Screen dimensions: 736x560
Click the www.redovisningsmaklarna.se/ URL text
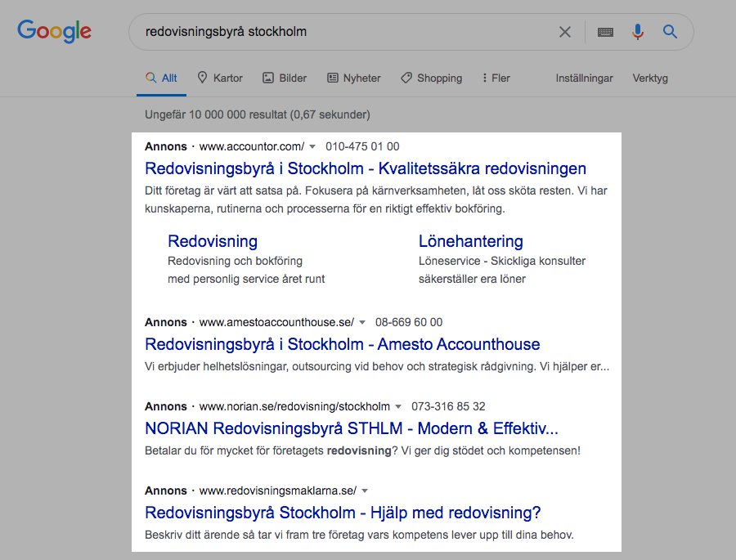pyautogui.click(x=278, y=491)
